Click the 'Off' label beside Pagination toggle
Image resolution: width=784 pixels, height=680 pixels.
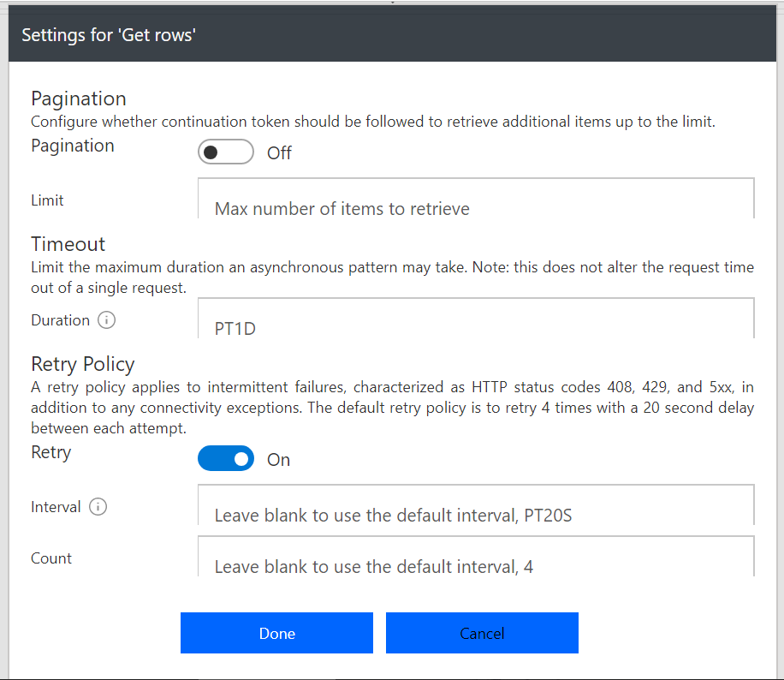click(x=279, y=153)
